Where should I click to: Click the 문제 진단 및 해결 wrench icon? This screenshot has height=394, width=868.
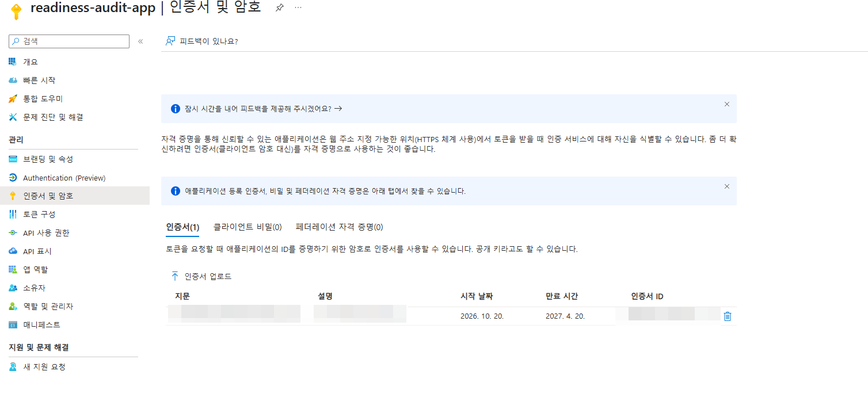13,117
